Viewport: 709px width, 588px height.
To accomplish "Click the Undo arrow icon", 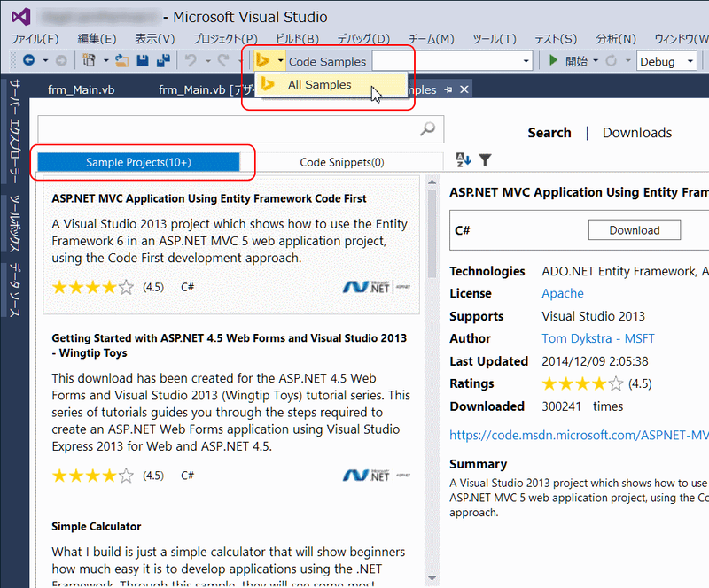I will 191,60.
